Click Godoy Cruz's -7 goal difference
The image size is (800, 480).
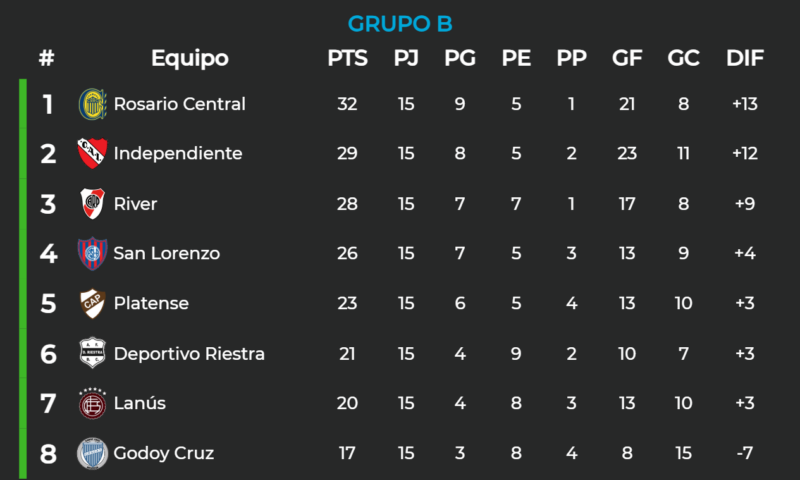pyautogui.click(x=745, y=453)
